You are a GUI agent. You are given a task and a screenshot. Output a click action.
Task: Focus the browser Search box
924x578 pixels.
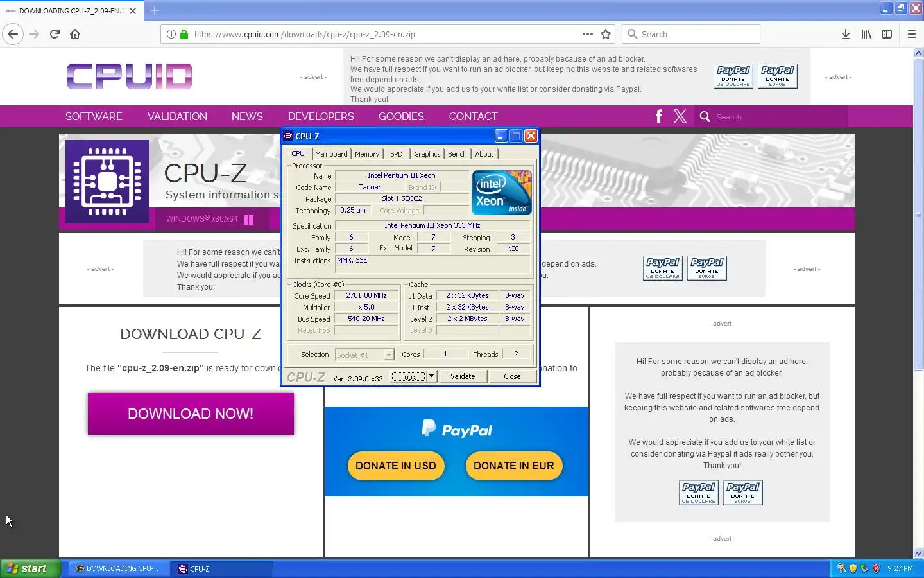(690, 34)
